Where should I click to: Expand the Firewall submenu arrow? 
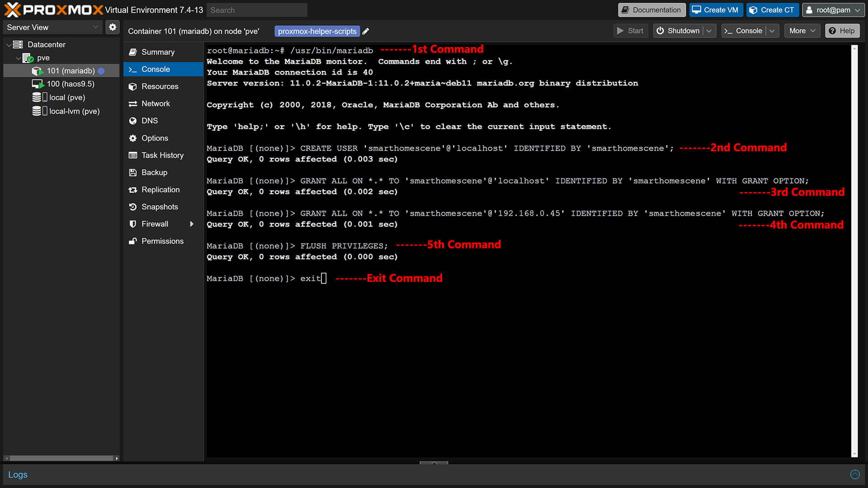(x=192, y=224)
